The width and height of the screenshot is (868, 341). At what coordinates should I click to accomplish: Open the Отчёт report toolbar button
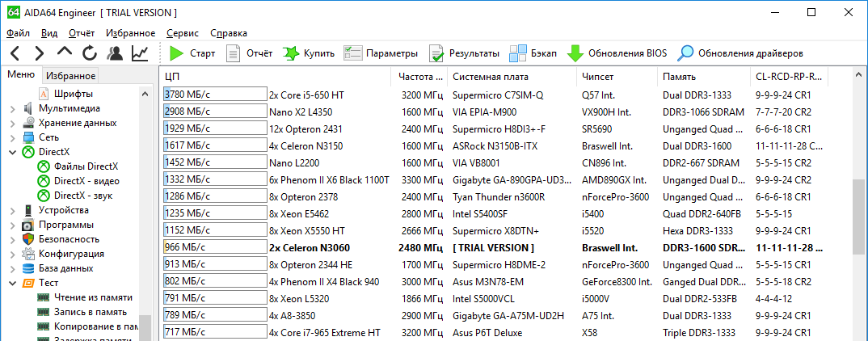coord(250,53)
